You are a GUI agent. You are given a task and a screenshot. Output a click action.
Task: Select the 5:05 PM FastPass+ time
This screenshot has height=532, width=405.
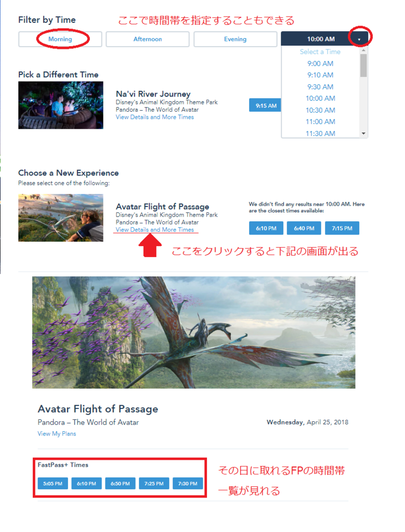(x=53, y=484)
